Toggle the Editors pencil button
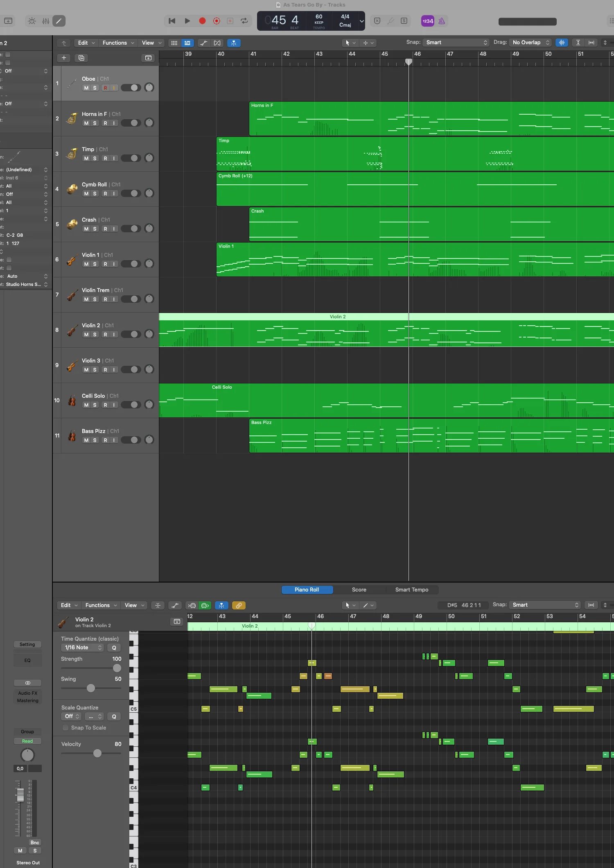Screen dimensions: 614x868 (59, 21)
